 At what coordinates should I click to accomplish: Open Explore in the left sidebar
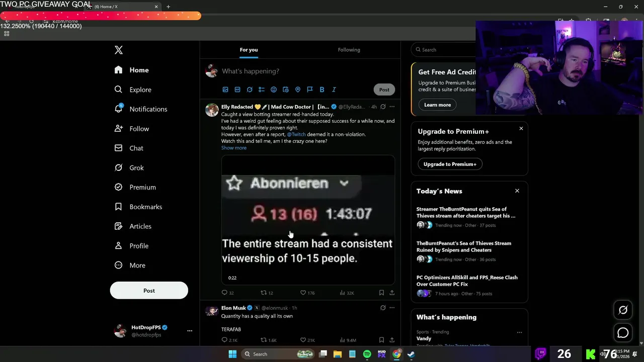(x=133, y=89)
